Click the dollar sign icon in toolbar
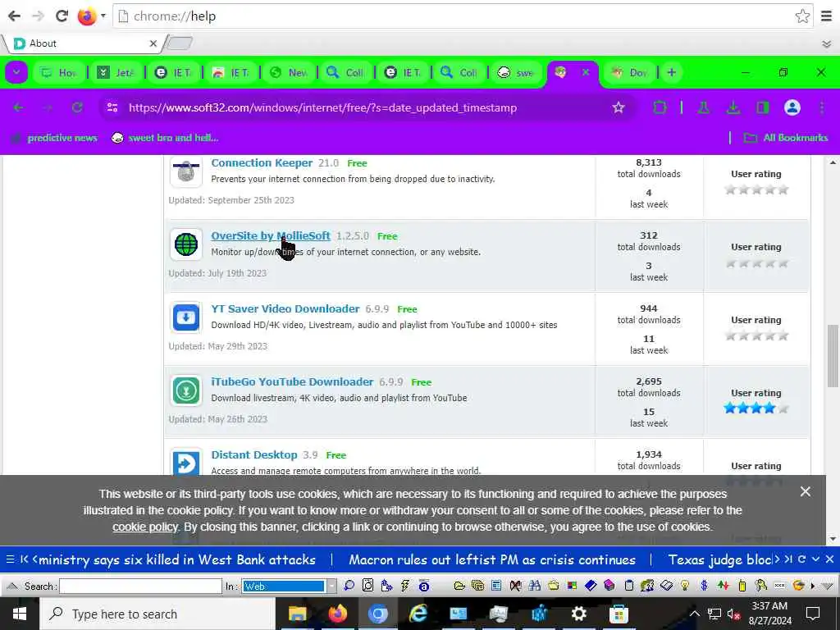 (704, 586)
